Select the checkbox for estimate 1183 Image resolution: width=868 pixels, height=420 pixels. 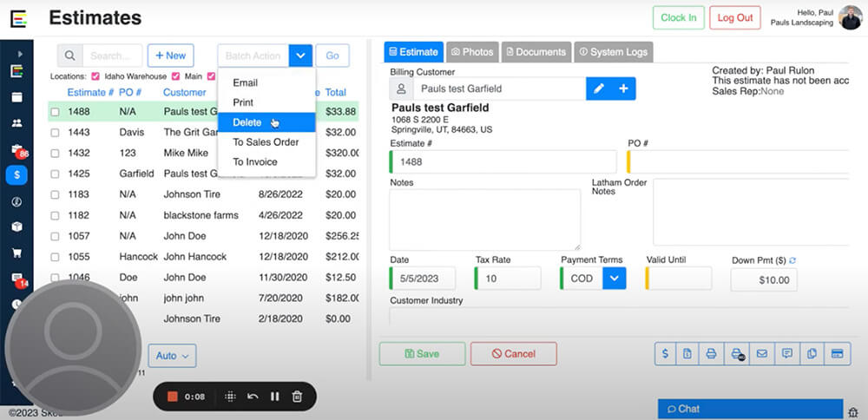(56, 194)
